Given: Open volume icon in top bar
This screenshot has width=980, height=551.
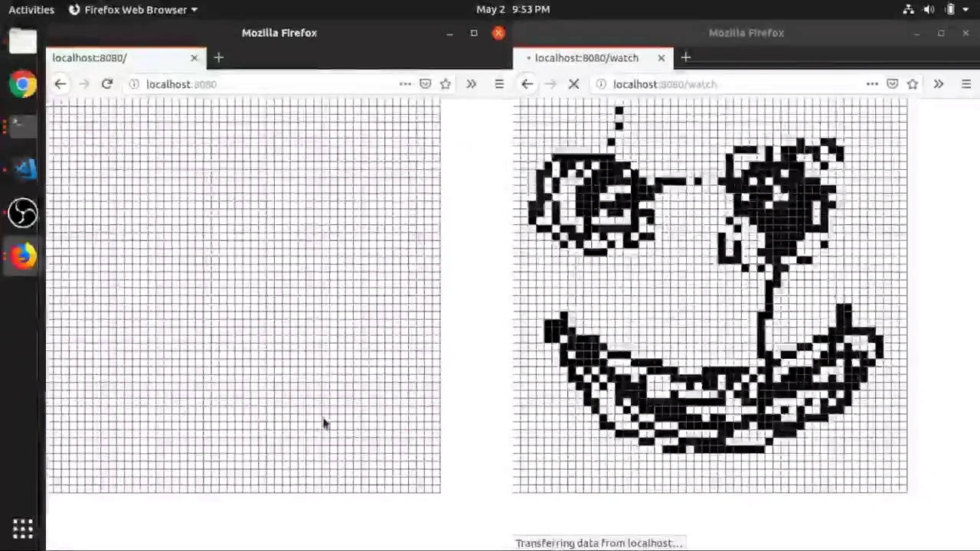Looking at the screenshot, I should pos(929,9).
